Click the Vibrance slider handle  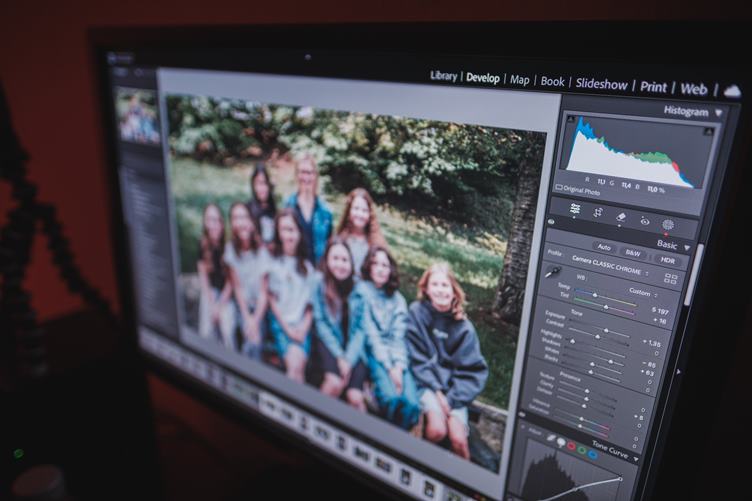coord(583,419)
